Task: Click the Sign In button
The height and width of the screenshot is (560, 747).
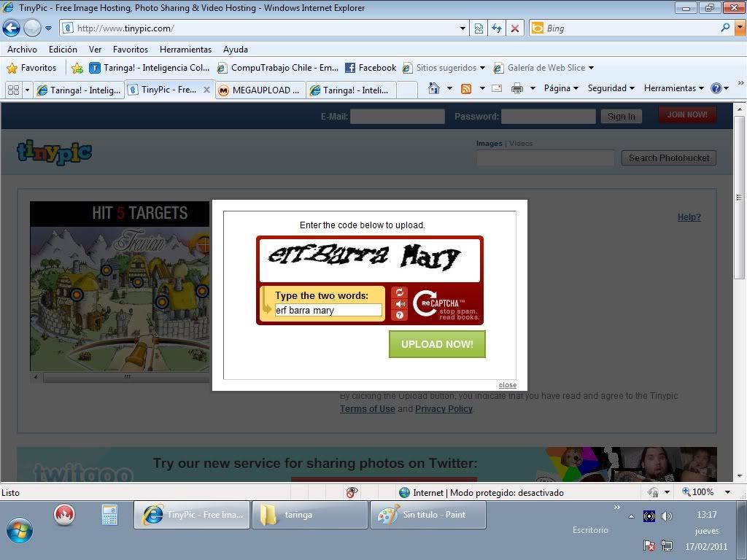Action: [x=622, y=116]
